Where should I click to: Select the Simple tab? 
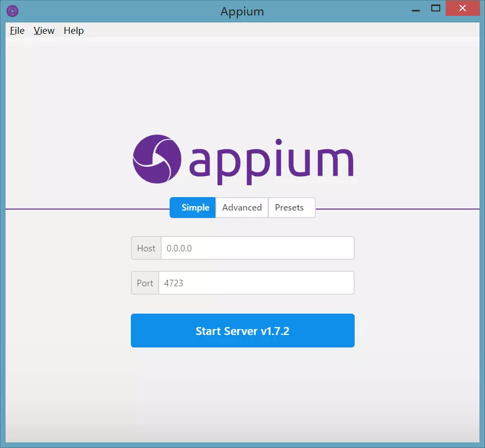click(x=193, y=208)
